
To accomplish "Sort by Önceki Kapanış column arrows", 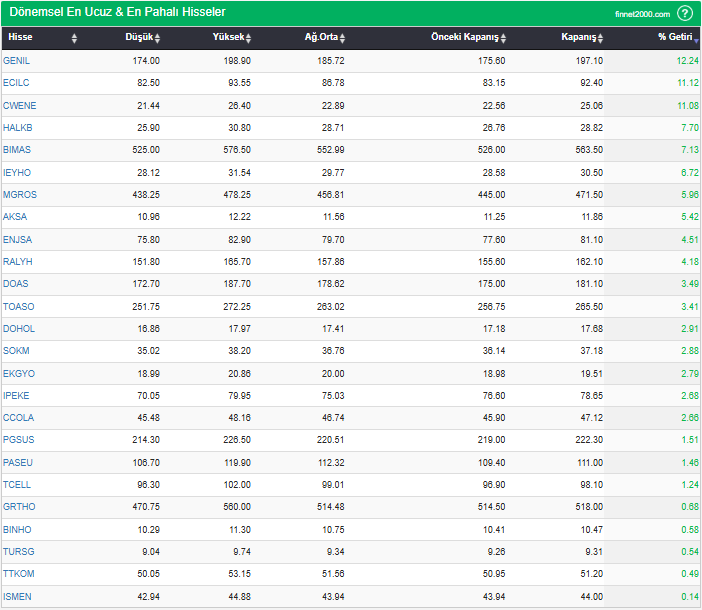I will [x=504, y=38].
